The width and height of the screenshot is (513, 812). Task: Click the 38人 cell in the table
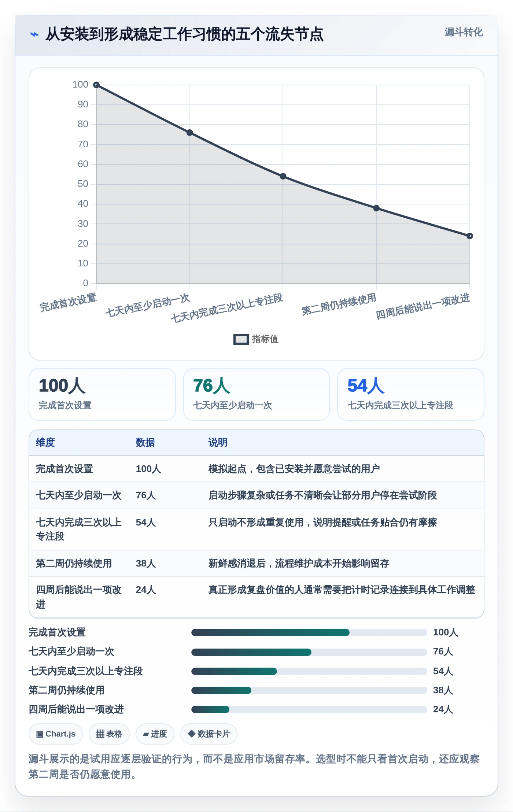coord(146,564)
